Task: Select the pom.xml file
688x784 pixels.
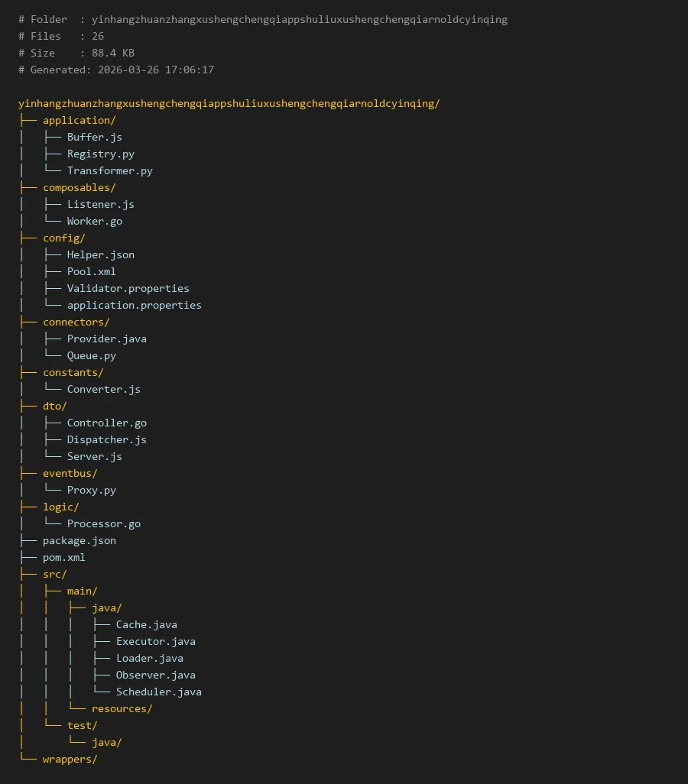Action: (x=63, y=557)
